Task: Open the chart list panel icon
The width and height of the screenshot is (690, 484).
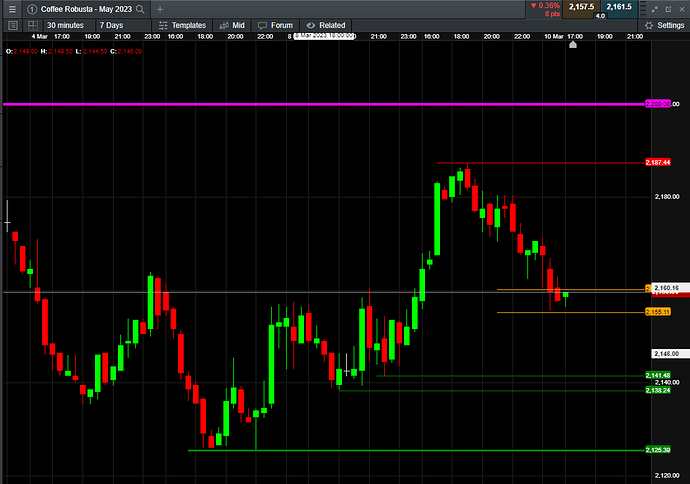Action: (13, 26)
